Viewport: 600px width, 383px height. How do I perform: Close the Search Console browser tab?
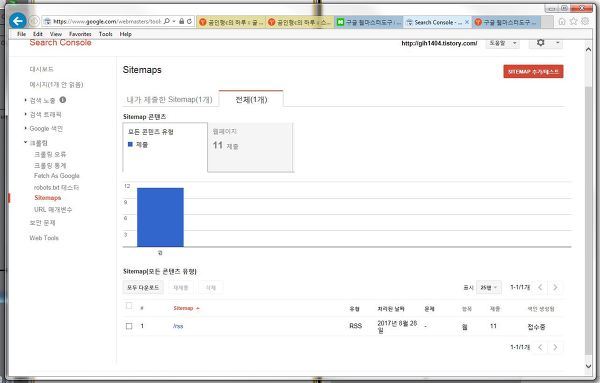[467, 22]
